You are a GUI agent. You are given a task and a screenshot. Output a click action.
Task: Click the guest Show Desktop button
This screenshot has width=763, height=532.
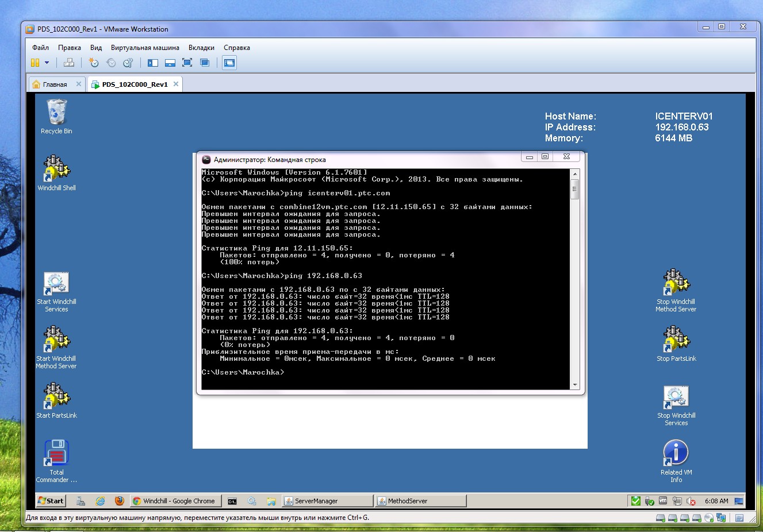tap(739, 501)
